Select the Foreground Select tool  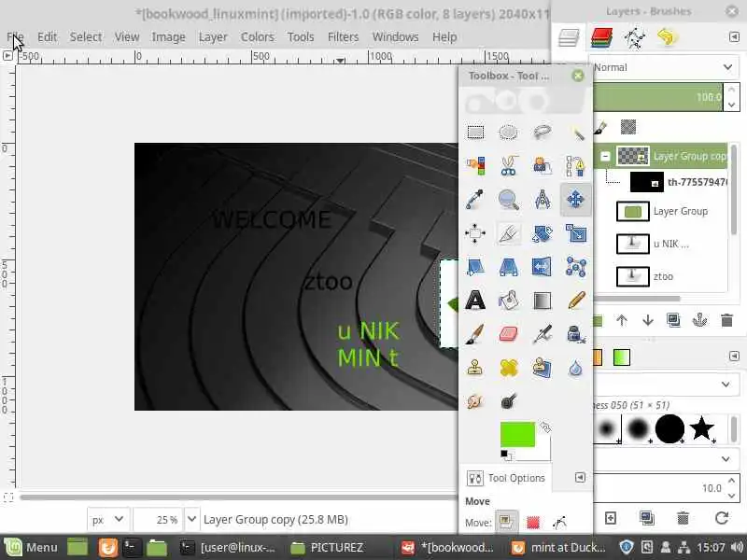[x=543, y=166]
